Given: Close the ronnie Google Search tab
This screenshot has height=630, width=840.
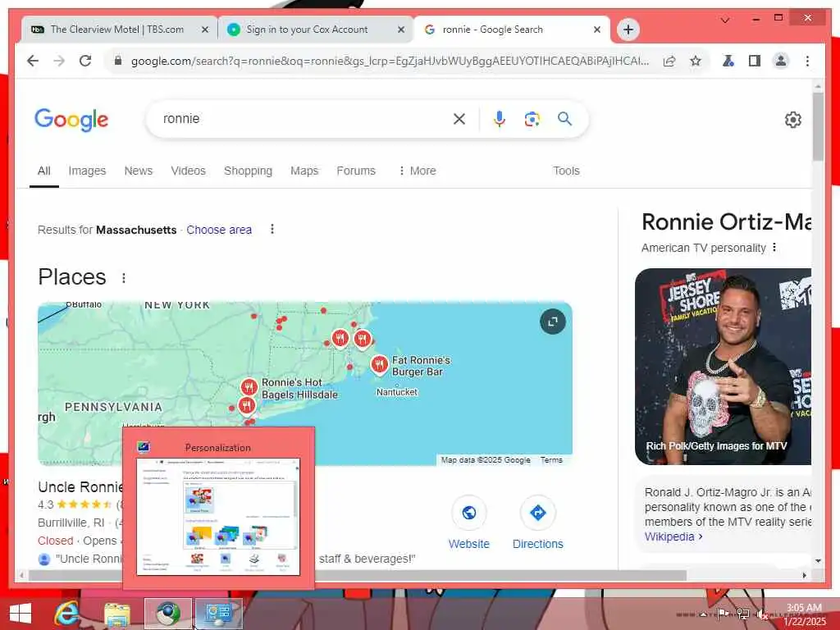Looking at the screenshot, I should [x=597, y=30].
